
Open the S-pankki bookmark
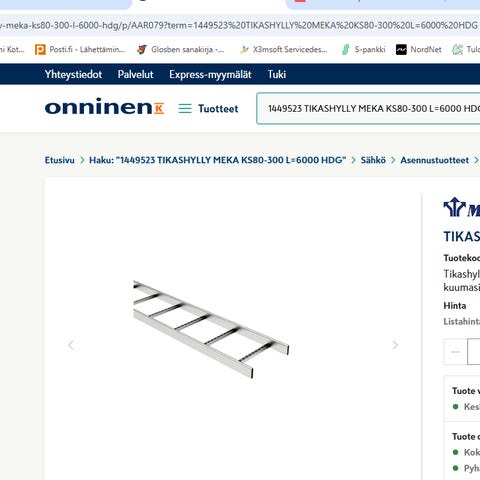tap(363, 50)
